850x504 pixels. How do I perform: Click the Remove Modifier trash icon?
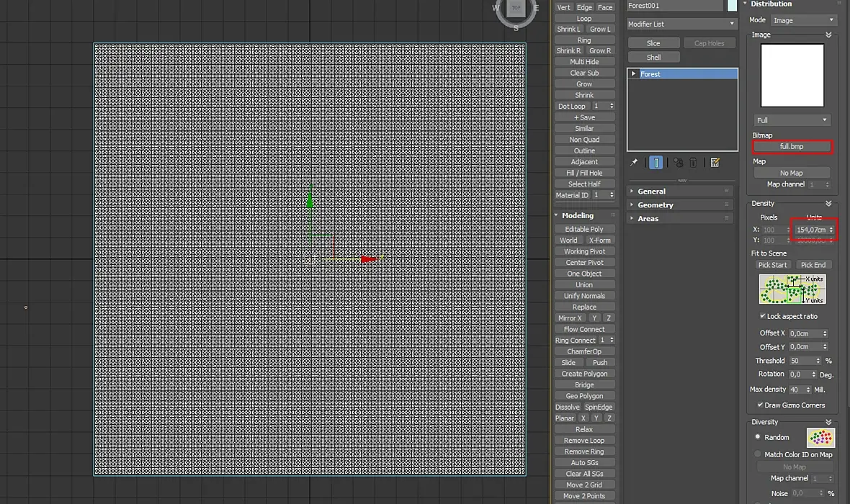tap(693, 163)
